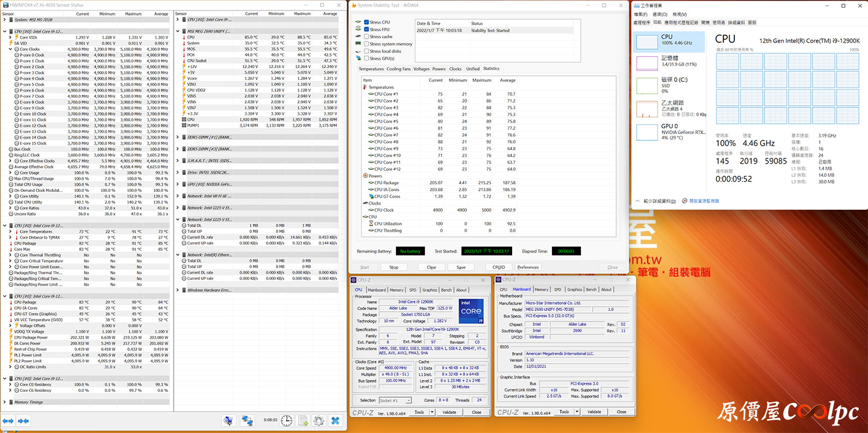Click HWiNFO magnifier monitor search icon
Viewport: 868px width, 433px height.
point(229,421)
